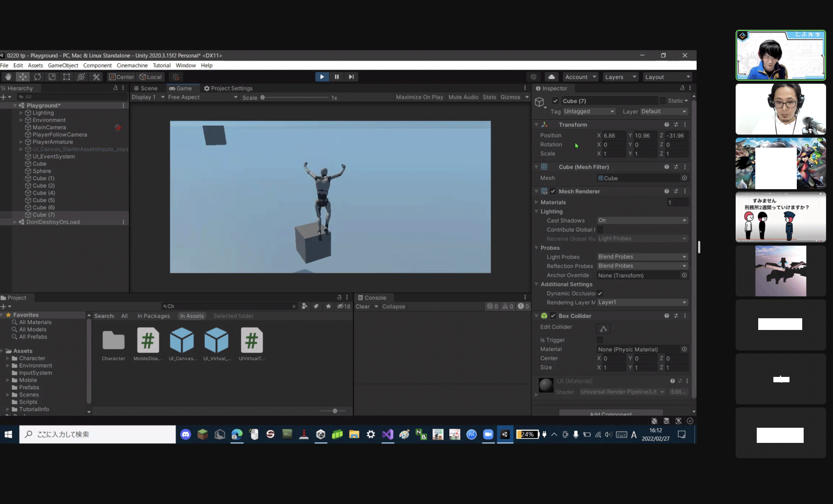833x504 pixels.
Task: Select the Hand tool in toolbar
Action: click(x=8, y=77)
